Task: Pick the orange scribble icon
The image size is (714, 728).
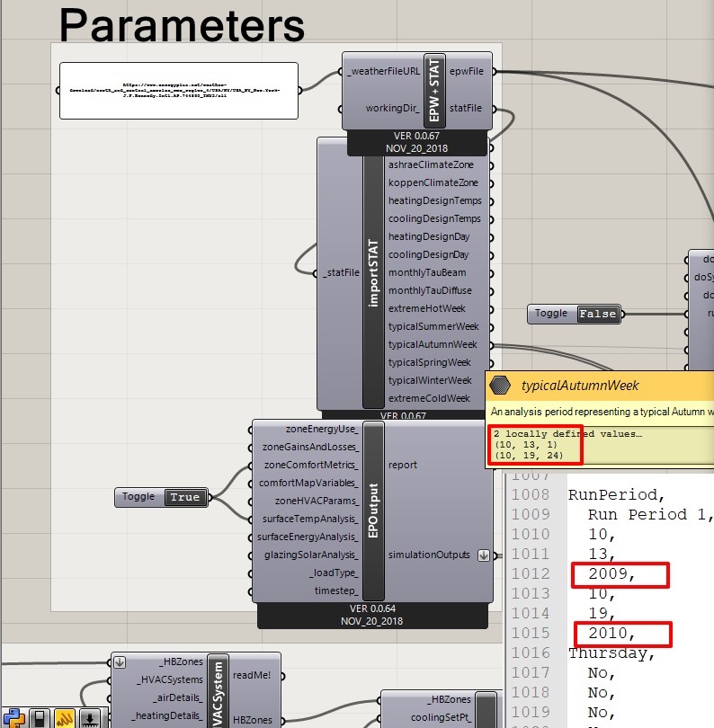Action: pos(65,718)
